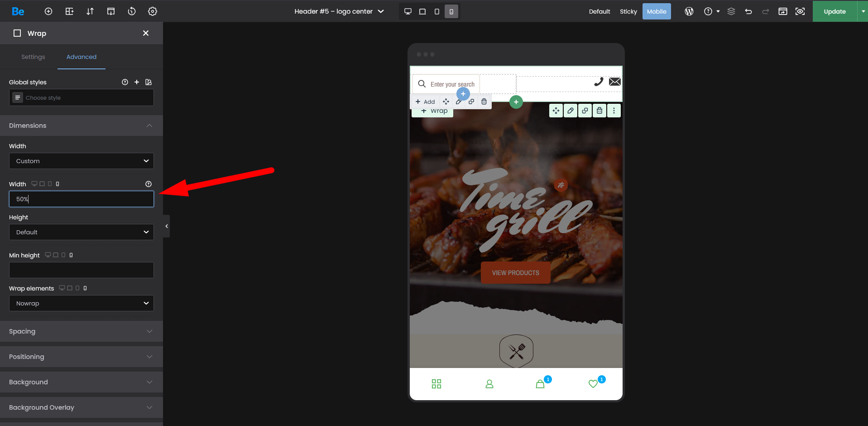Open the revisions history icon in top toolbar

132,11
